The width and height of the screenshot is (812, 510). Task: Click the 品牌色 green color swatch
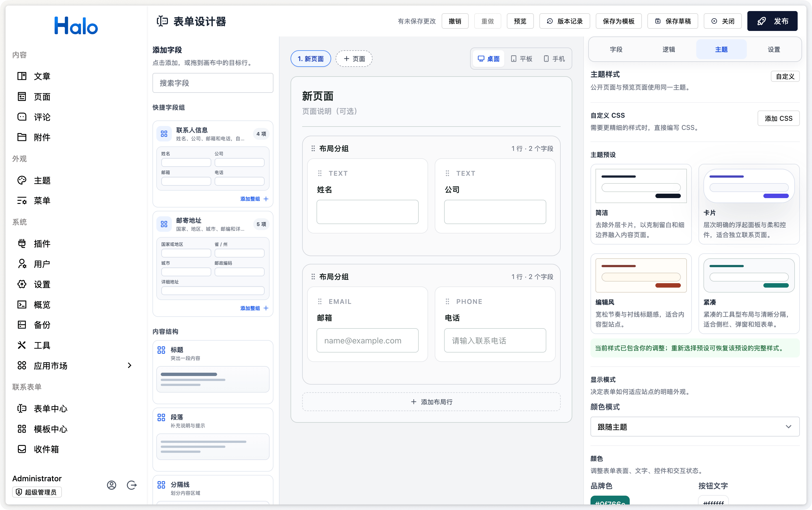(610, 501)
